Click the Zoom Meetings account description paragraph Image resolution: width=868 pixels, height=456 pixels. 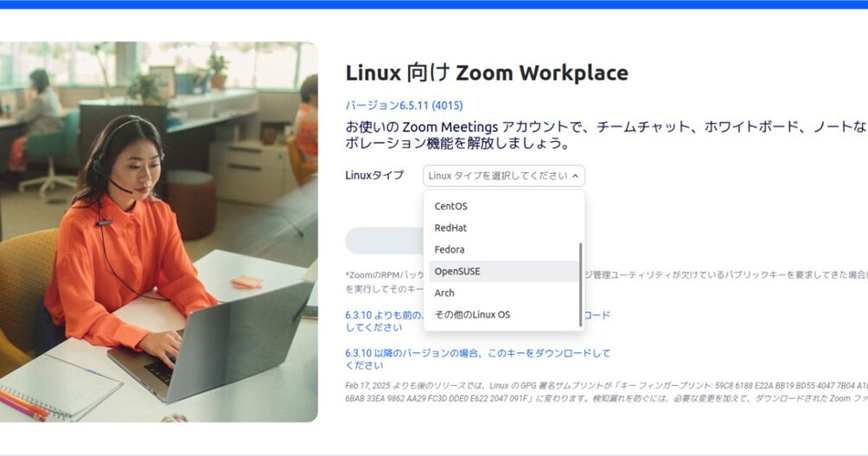[x=606, y=135]
